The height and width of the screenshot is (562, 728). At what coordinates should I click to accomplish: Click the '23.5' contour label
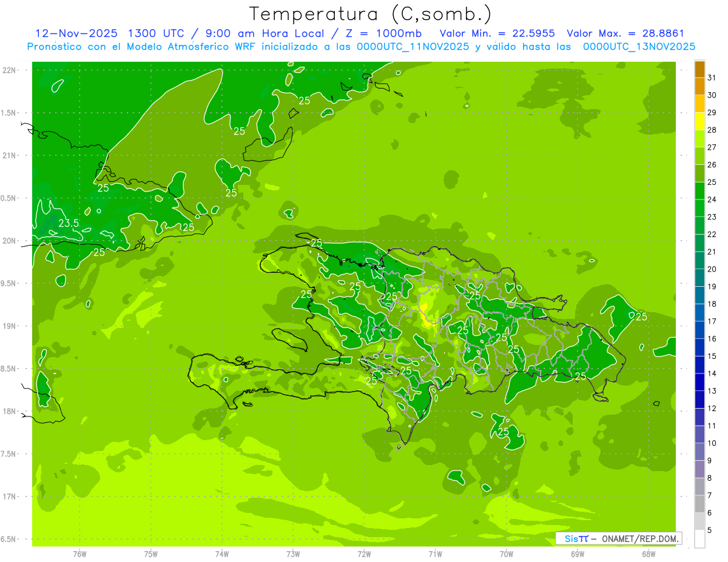pos(69,223)
